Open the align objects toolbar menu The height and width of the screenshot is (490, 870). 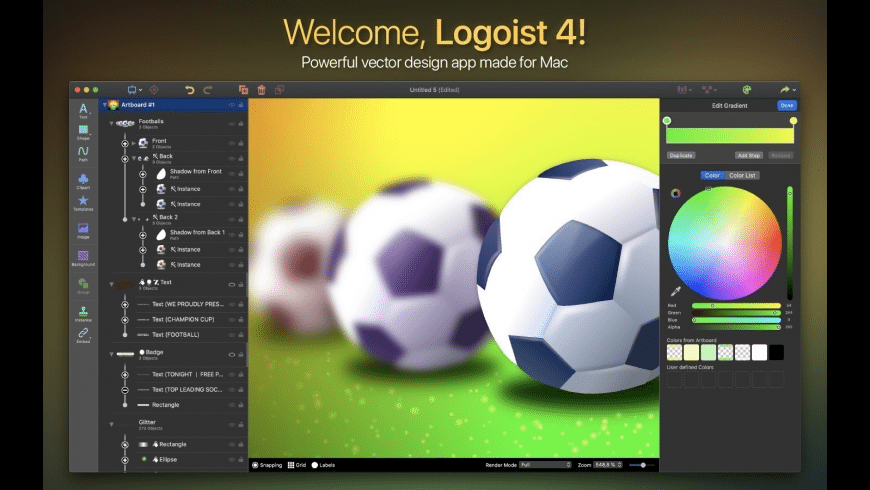684,89
